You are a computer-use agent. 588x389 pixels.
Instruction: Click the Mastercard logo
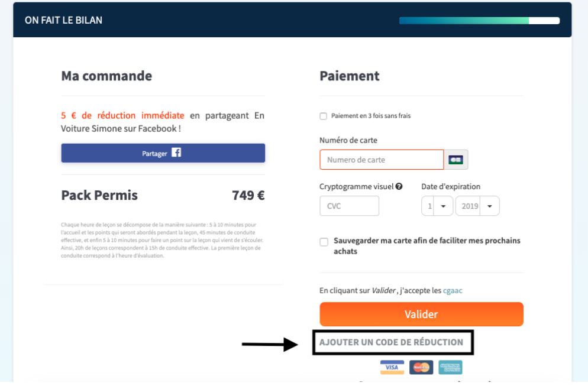click(421, 367)
